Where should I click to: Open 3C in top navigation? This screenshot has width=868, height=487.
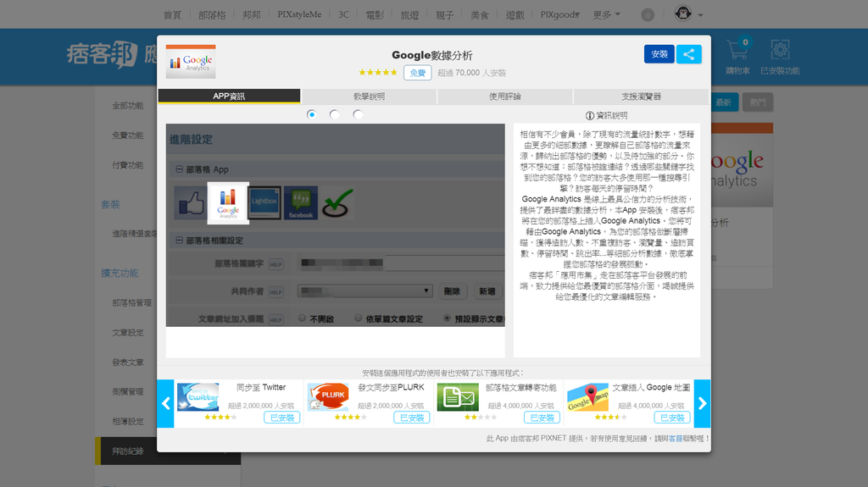point(343,14)
